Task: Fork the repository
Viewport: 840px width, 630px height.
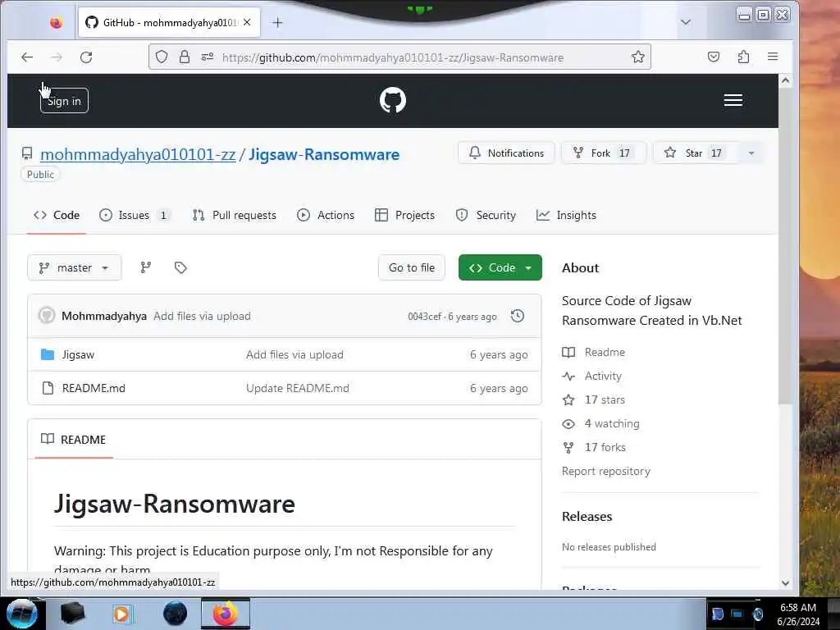Action: (x=603, y=153)
